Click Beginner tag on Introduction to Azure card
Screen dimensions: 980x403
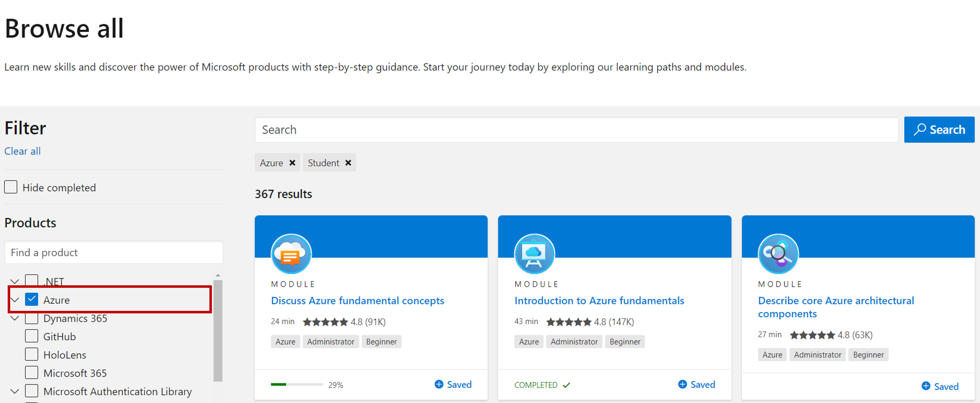(625, 342)
